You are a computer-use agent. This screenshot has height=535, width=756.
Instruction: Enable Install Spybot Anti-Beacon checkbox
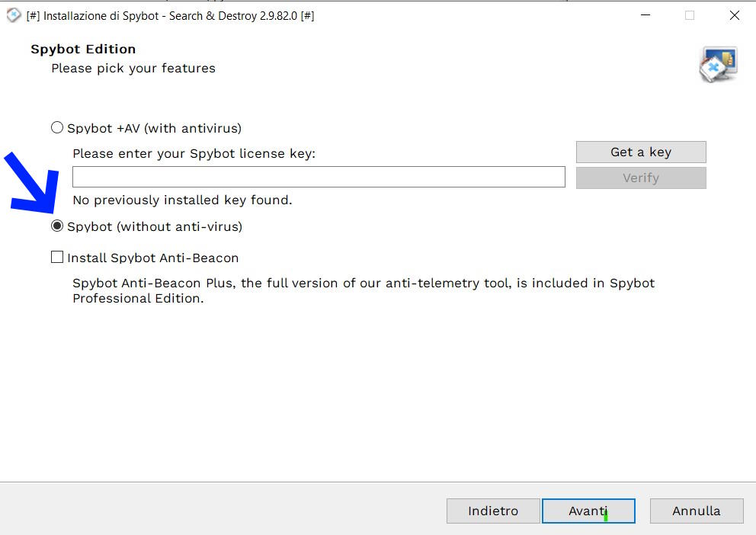(x=57, y=258)
